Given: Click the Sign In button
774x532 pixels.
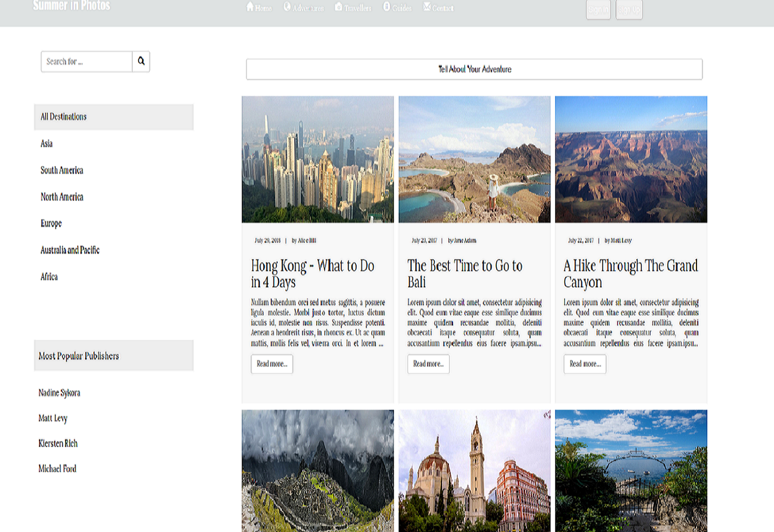Looking at the screenshot, I should click(x=598, y=10).
